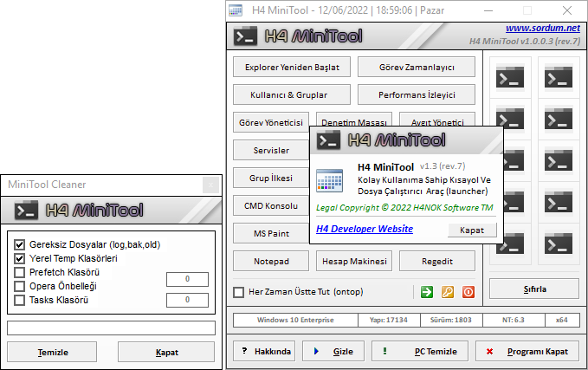Check the Opera Önbelleği option
This screenshot has width=588, height=370.
20,286
